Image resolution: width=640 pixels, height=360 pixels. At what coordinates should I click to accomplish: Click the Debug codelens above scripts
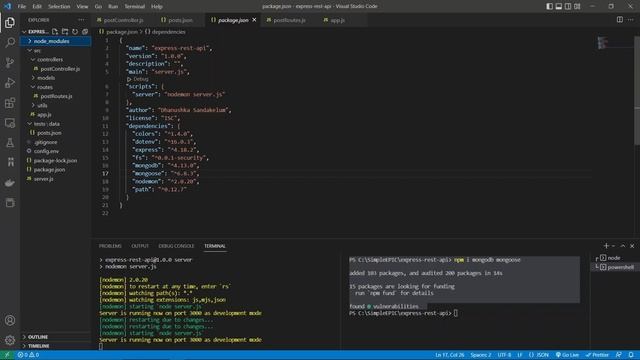[x=138, y=79]
